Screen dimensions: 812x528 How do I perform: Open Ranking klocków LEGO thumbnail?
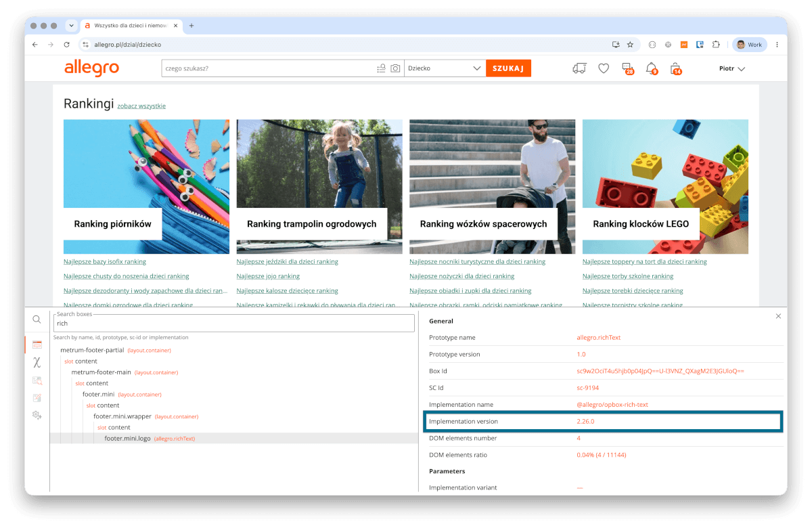coord(665,187)
